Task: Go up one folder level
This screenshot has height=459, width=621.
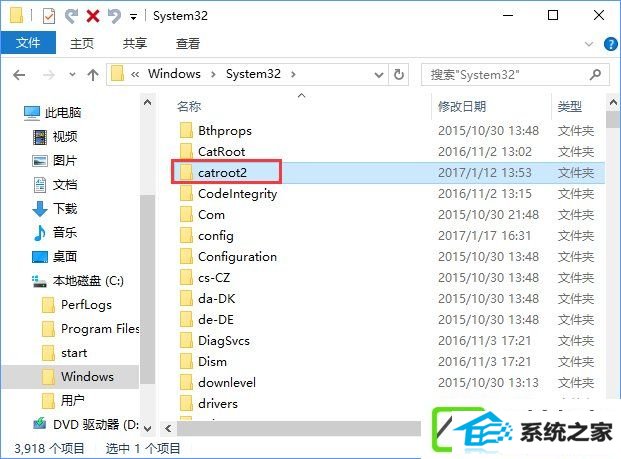Action: click(93, 74)
